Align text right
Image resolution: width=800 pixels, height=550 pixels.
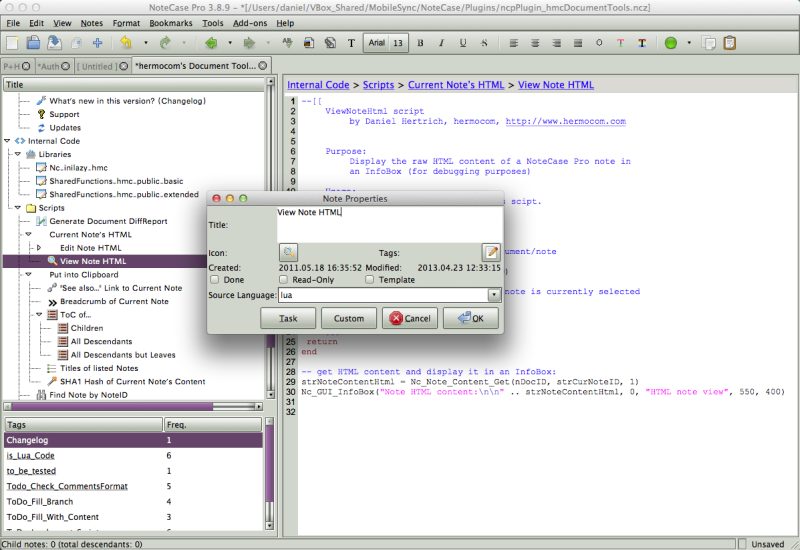pos(557,43)
